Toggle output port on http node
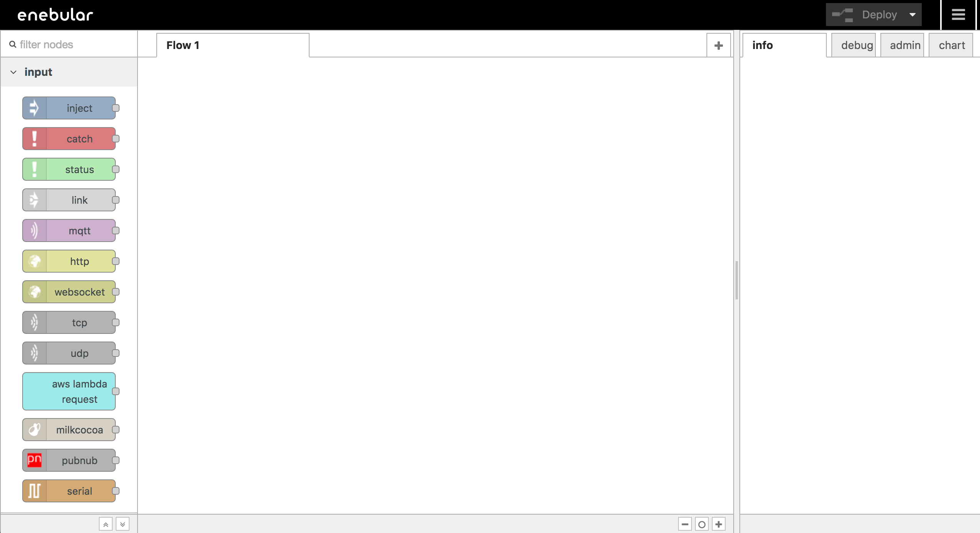 coord(116,261)
